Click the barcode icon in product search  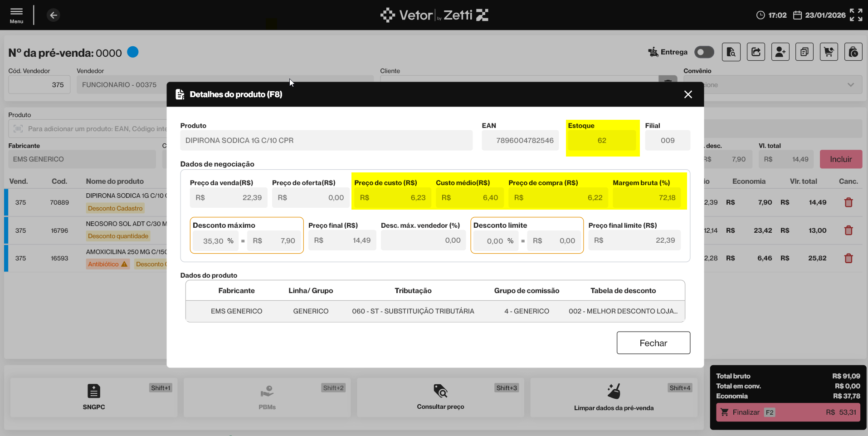[x=18, y=129]
